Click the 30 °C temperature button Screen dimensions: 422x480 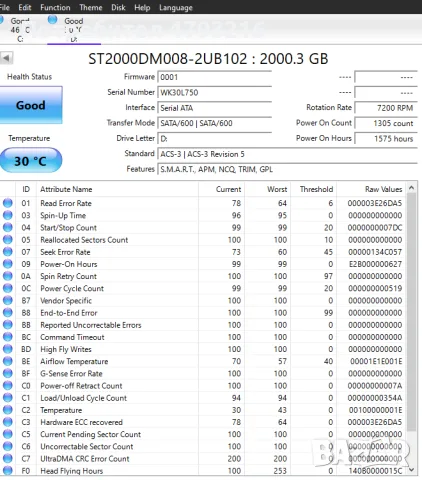31,161
